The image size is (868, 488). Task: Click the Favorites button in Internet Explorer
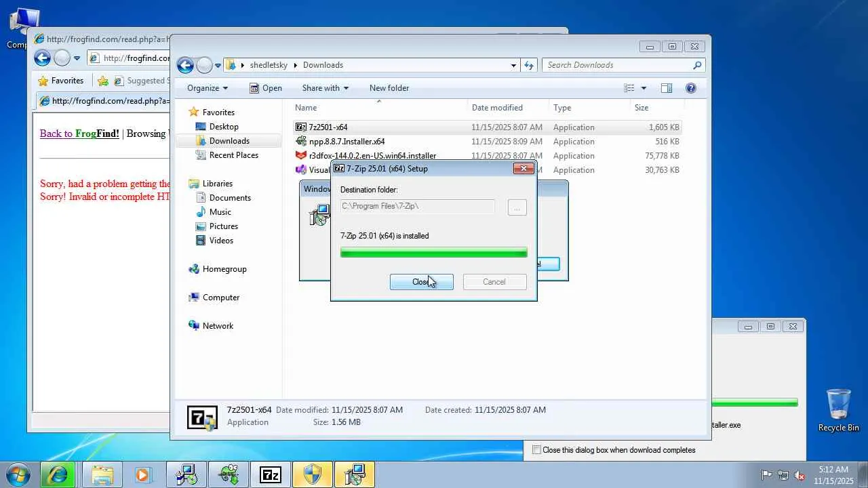point(61,81)
